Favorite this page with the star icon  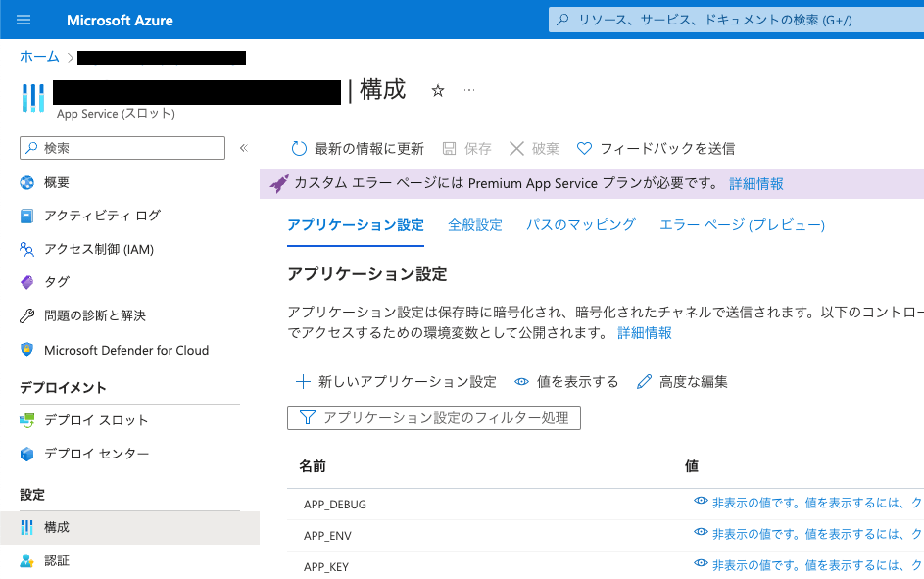pos(437,91)
